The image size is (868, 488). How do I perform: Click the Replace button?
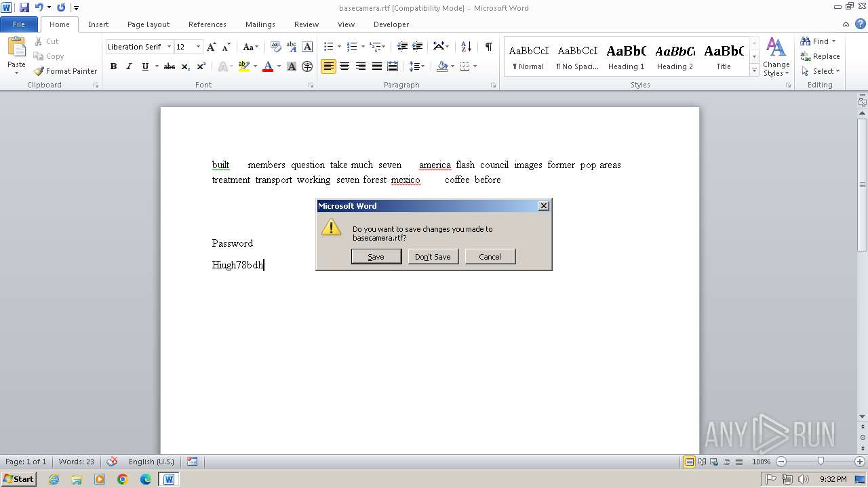click(820, 56)
